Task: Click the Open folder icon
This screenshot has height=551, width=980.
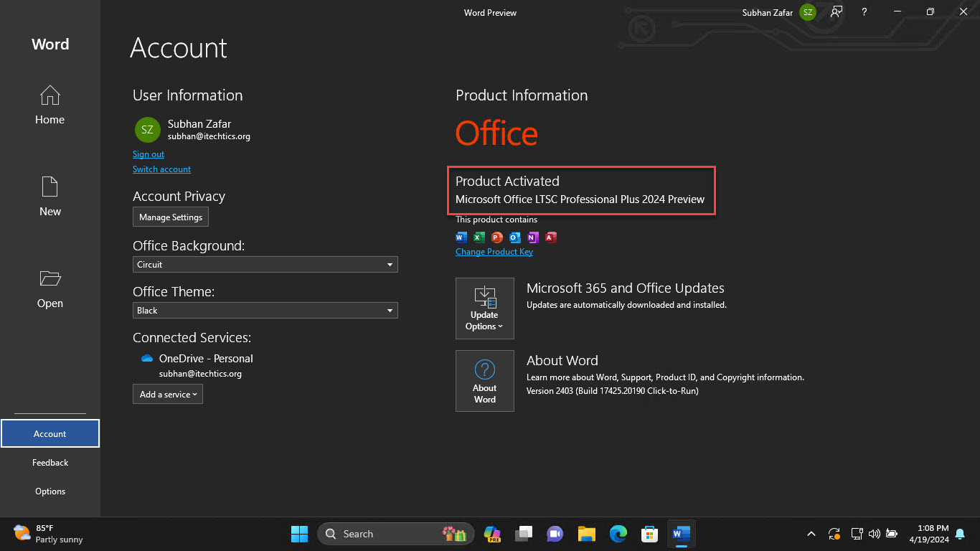Action: 50,278
